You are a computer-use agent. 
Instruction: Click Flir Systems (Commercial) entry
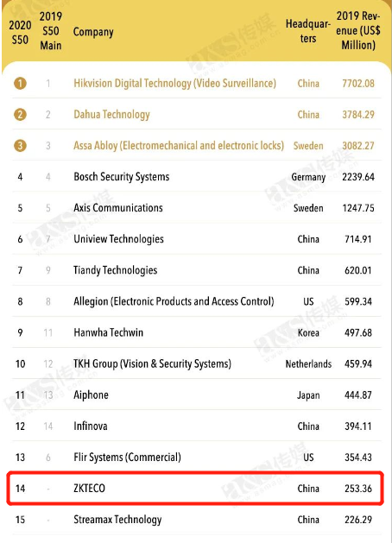(x=127, y=458)
